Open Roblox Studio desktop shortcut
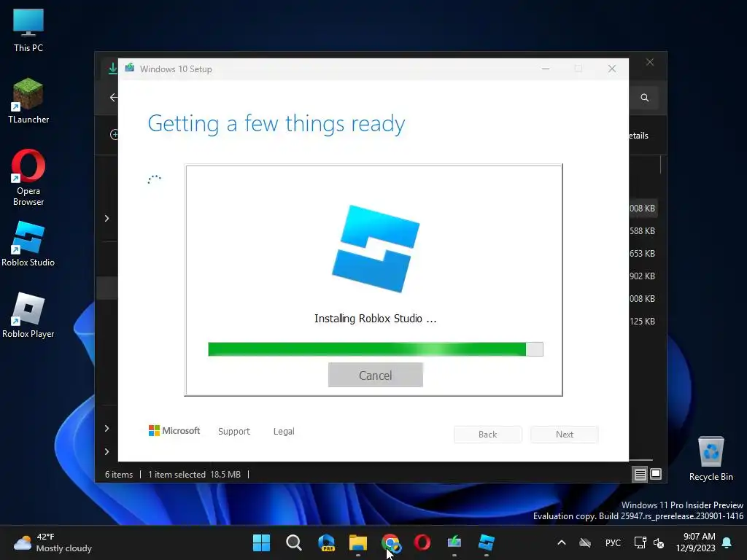 click(x=28, y=244)
